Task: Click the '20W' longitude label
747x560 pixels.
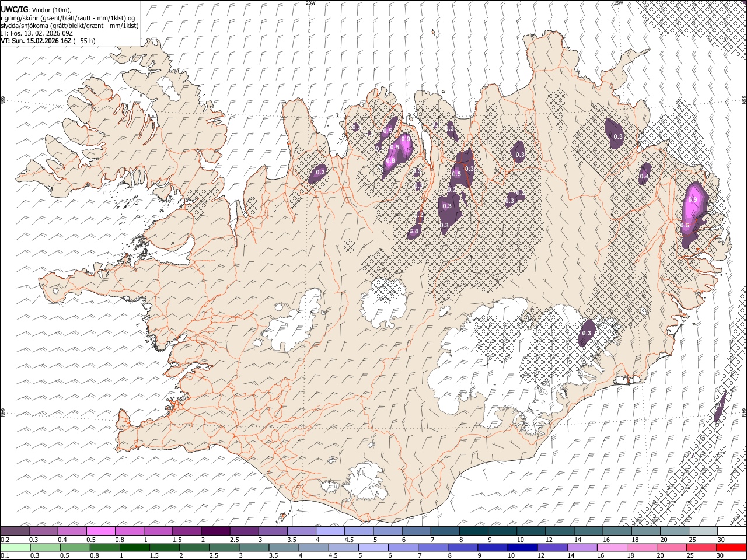Action: pyautogui.click(x=310, y=3)
